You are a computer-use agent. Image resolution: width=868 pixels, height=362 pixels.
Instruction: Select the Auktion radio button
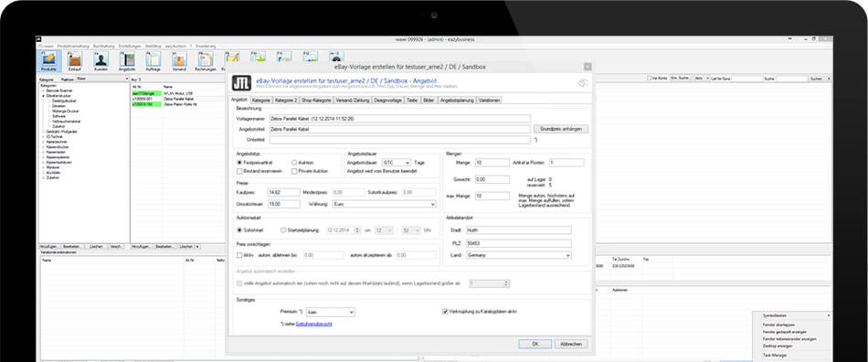(x=294, y=163)
